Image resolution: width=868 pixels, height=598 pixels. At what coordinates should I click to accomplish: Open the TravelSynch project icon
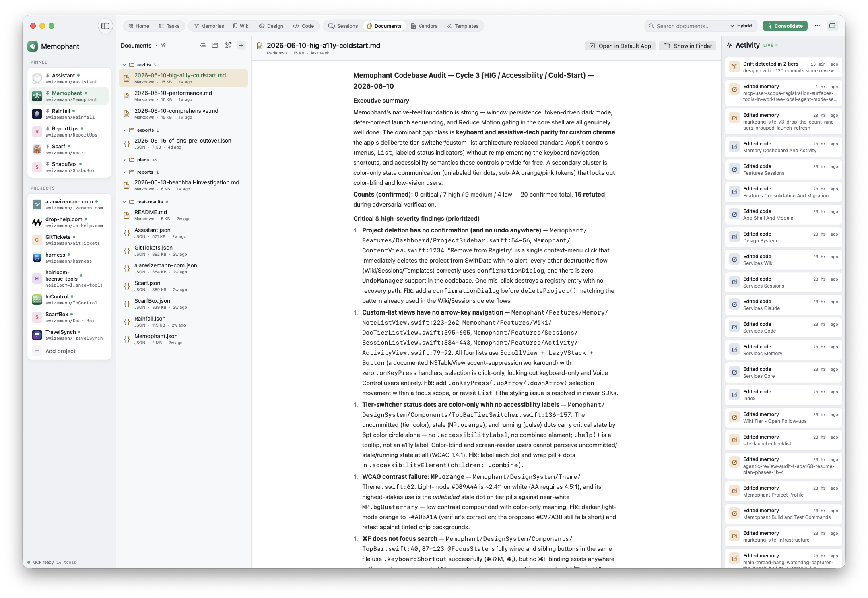37,335
